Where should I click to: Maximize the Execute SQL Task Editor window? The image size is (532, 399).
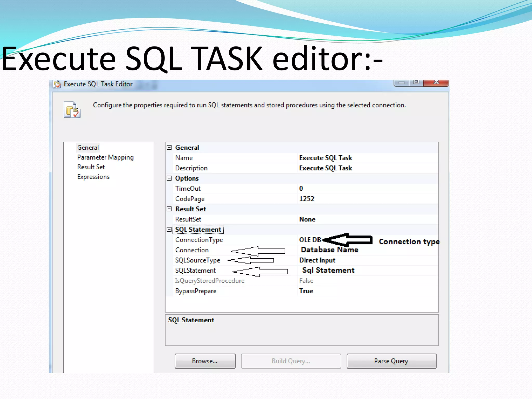(x=416, y=83)
